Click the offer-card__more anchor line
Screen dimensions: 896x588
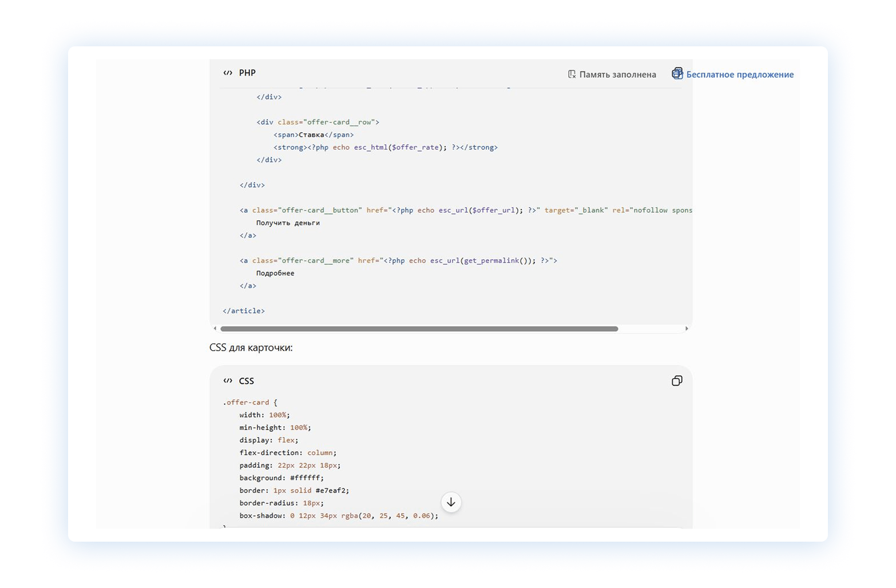[x=398, y=260]
